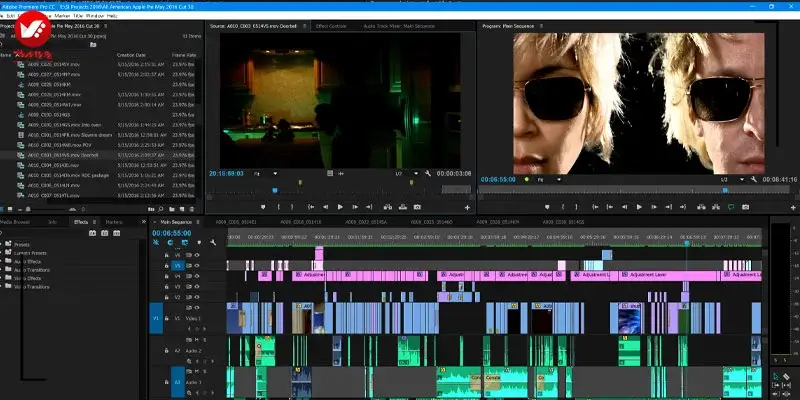Step forward one frame in Source monitor
The width and height of the screenshot is (800, 400).
coord(355,207)
